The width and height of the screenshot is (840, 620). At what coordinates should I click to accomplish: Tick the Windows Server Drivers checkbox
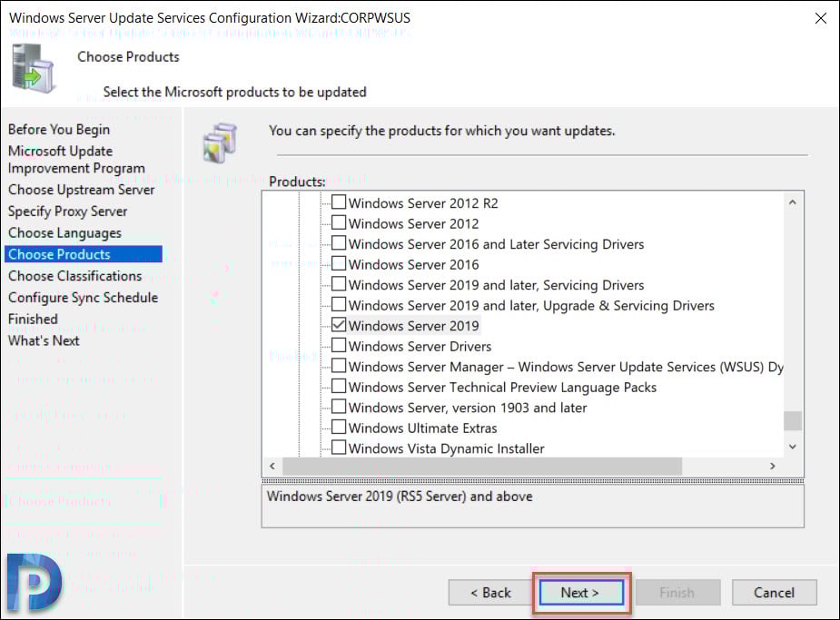(x=338, y=345)
